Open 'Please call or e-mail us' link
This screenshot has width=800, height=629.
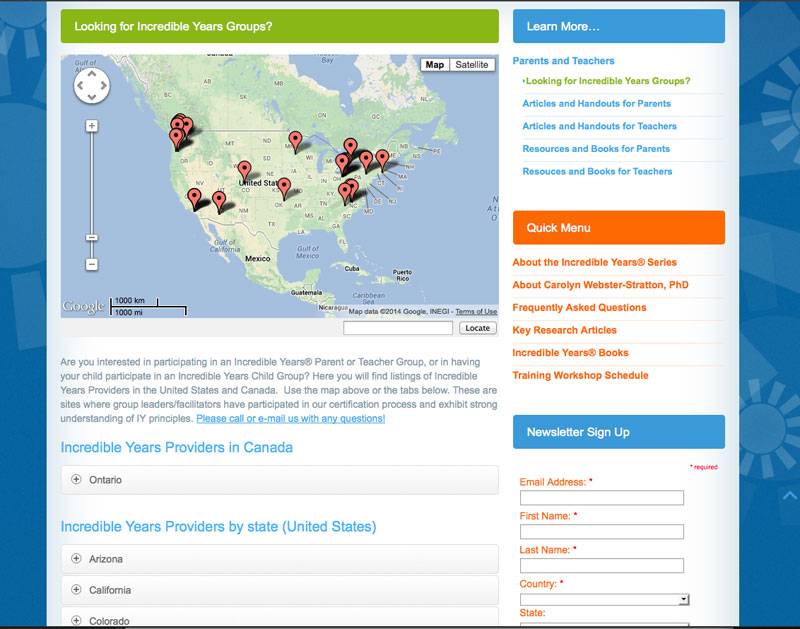click(291, 418)
